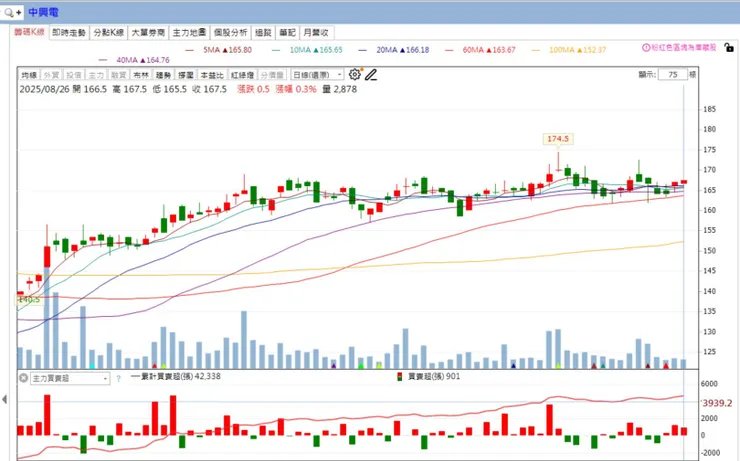The height and width of the screenshot is (461, 740).
Task: Close the 主力買賣超 indicator panel
Action: (x=23, y=378)
